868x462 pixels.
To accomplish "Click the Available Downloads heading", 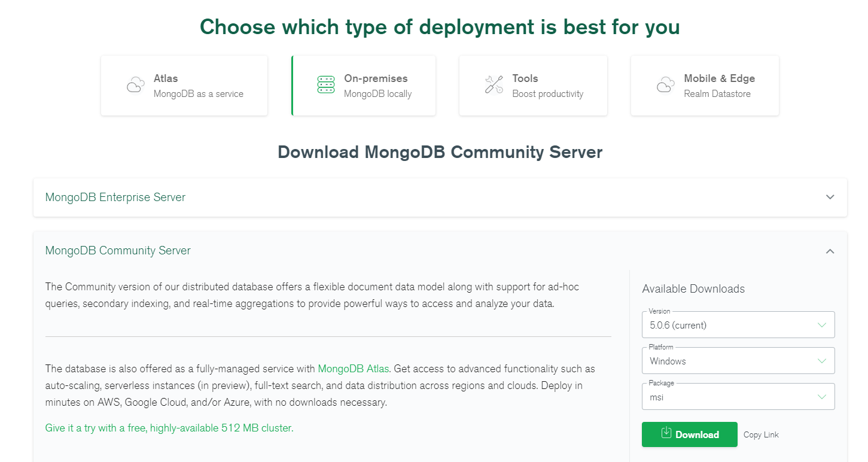I will coord(693,288).
